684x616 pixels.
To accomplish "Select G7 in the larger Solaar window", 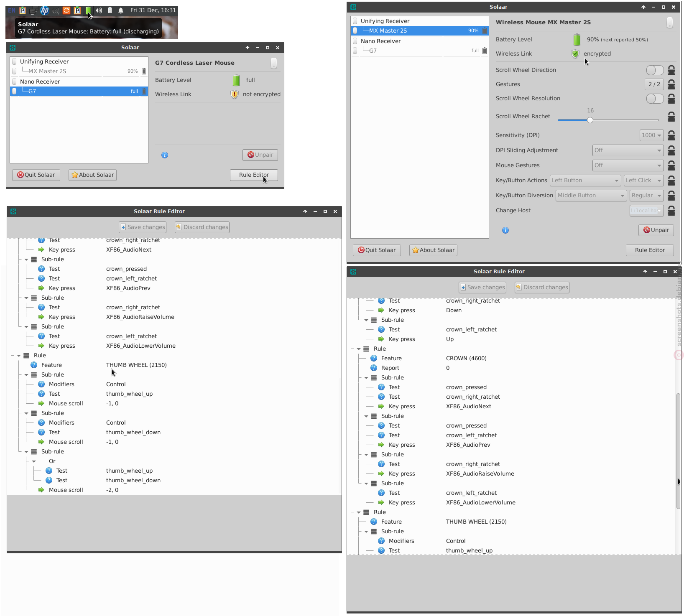I will 420,51.
